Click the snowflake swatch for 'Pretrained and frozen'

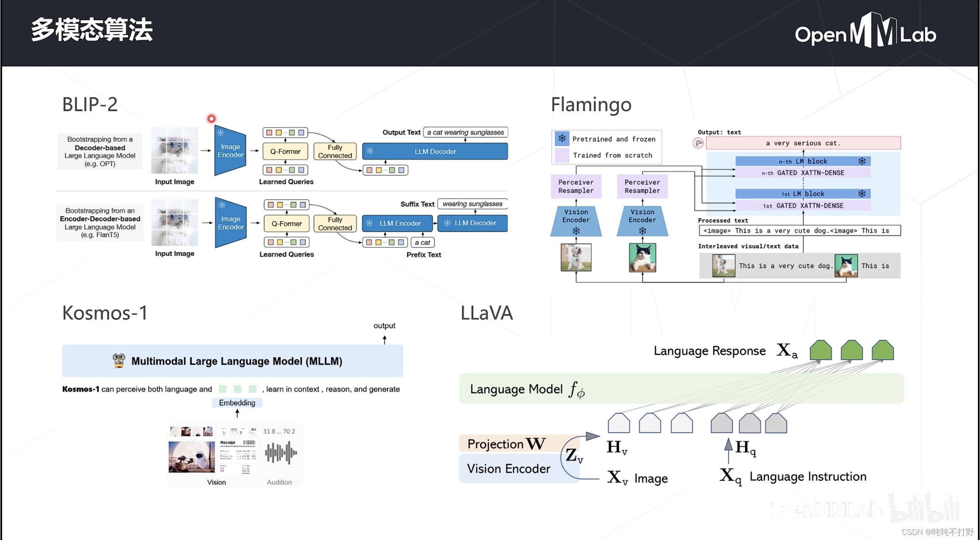[x=562, y=139]
